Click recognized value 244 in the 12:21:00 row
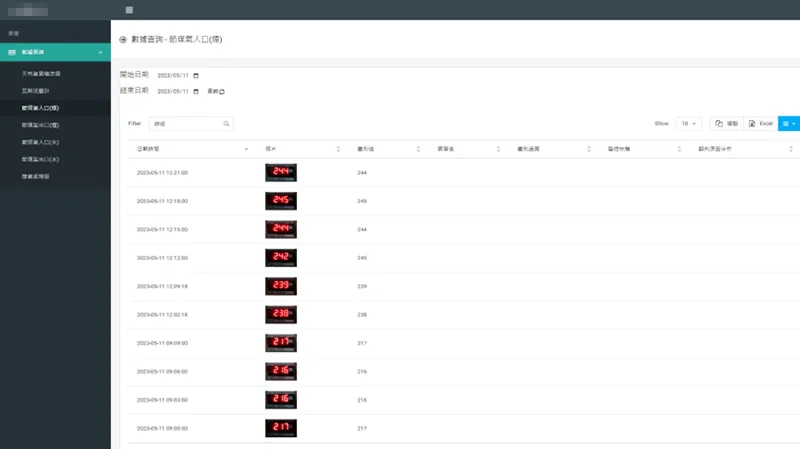Image resolution: width=800 pixels, height=449 pixels. 362,173
